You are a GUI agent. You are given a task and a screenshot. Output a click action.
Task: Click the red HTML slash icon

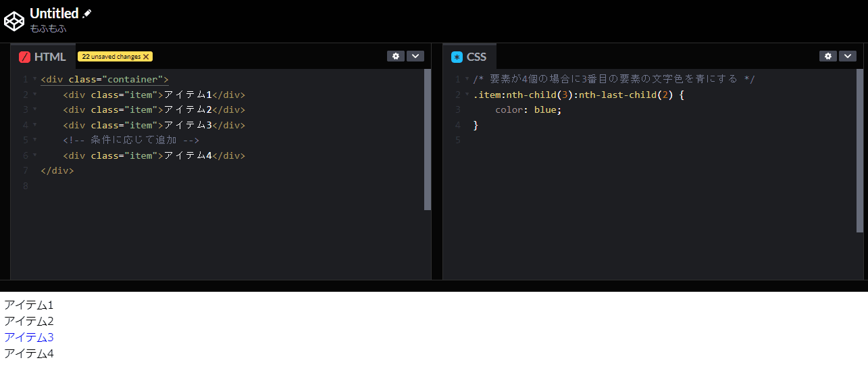(x=25, y=57)
